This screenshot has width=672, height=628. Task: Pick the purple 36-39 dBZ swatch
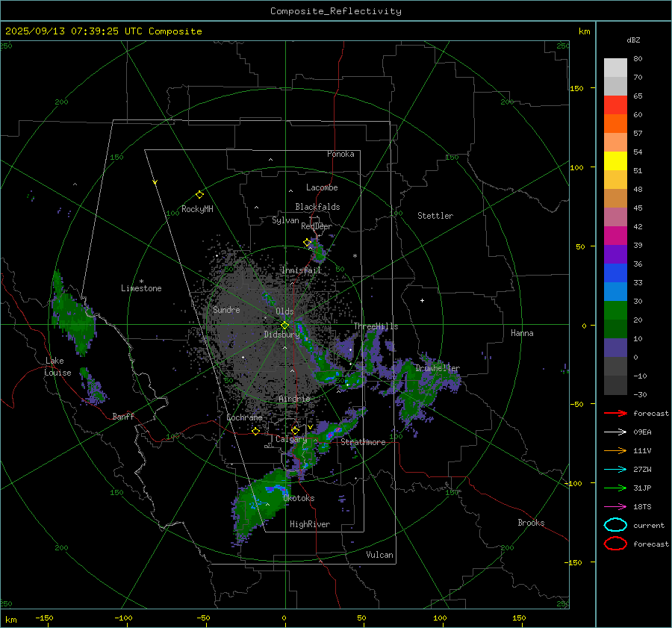615,255
